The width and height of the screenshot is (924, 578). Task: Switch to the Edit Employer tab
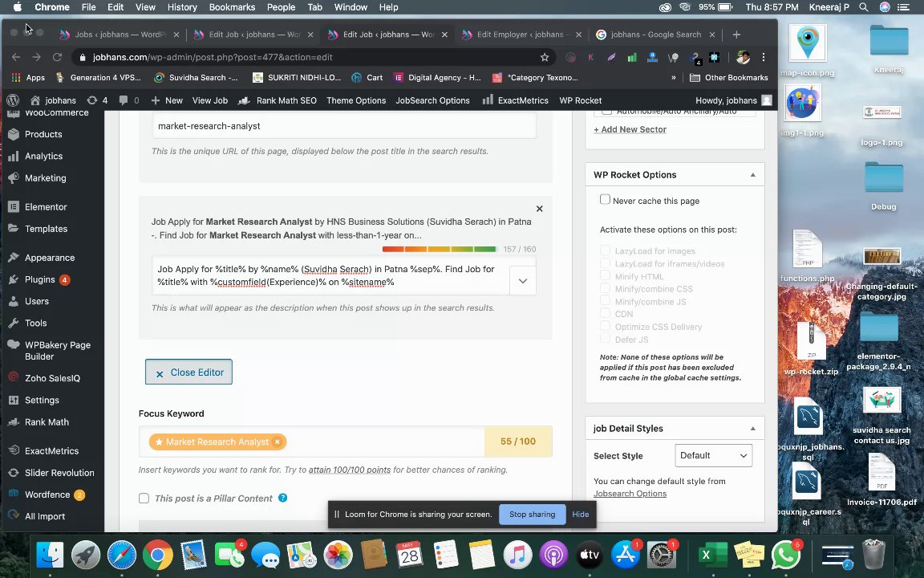click(521, 35)
